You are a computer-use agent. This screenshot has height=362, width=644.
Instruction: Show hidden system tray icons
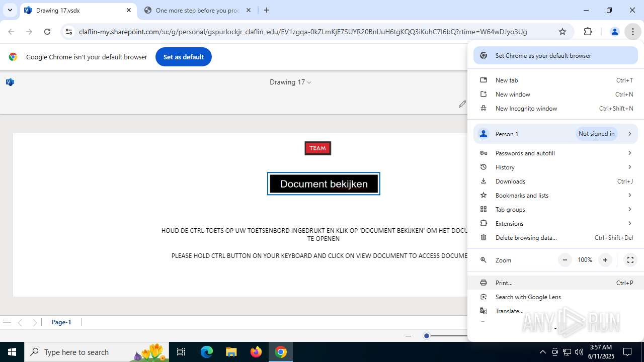coord(542,352)
